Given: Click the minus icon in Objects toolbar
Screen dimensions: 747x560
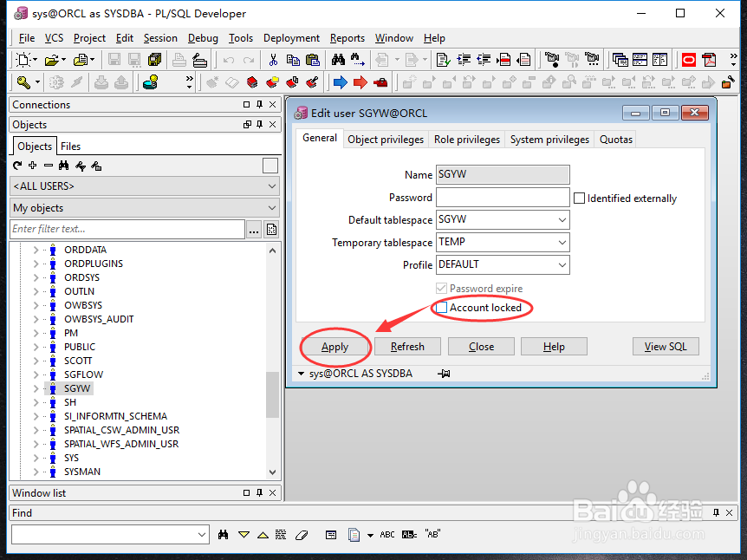Looking at the screenshot, I should (x=49, y=166).
